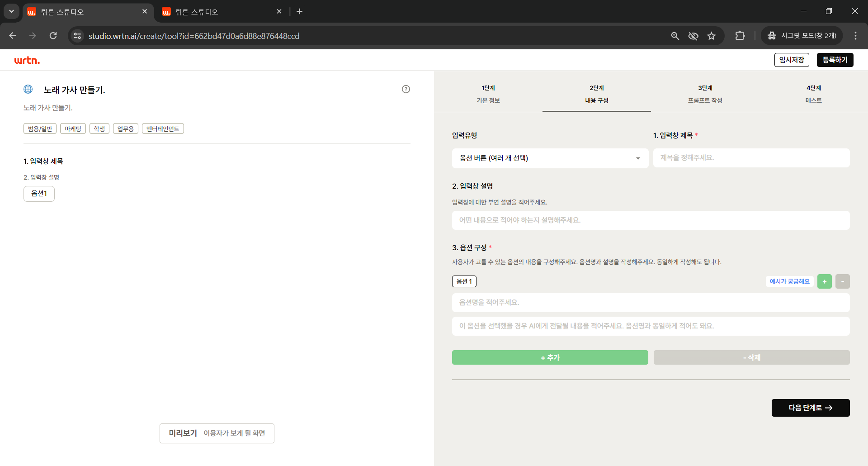This screenshot has width=868, height=466.
Task: Click the incognito mode indicator
Action: click(802, 36)
